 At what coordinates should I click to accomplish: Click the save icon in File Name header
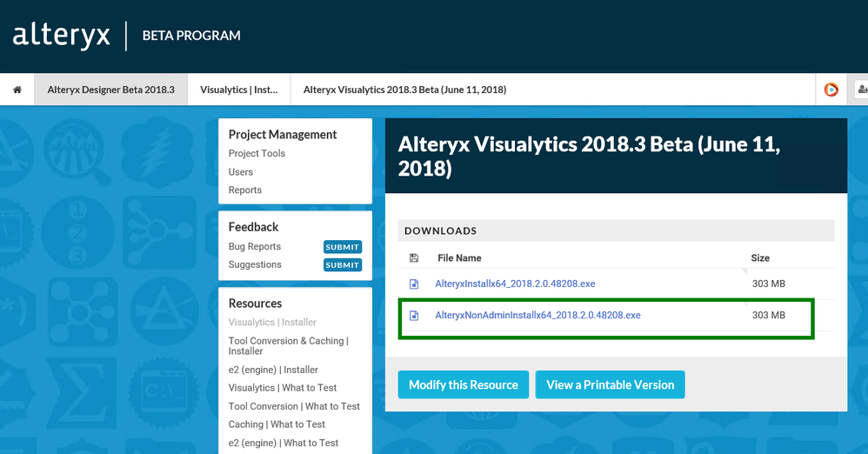pos(413,258)
